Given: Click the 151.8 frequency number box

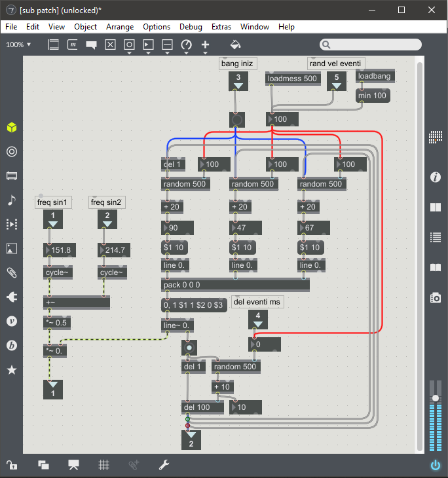Looking at the screenshot, I should pos(60,250).
